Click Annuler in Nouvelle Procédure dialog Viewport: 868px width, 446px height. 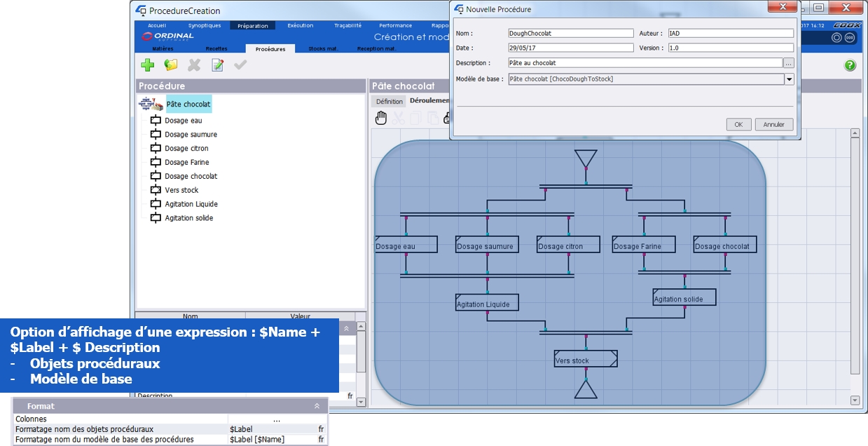[x=774, y=124]
